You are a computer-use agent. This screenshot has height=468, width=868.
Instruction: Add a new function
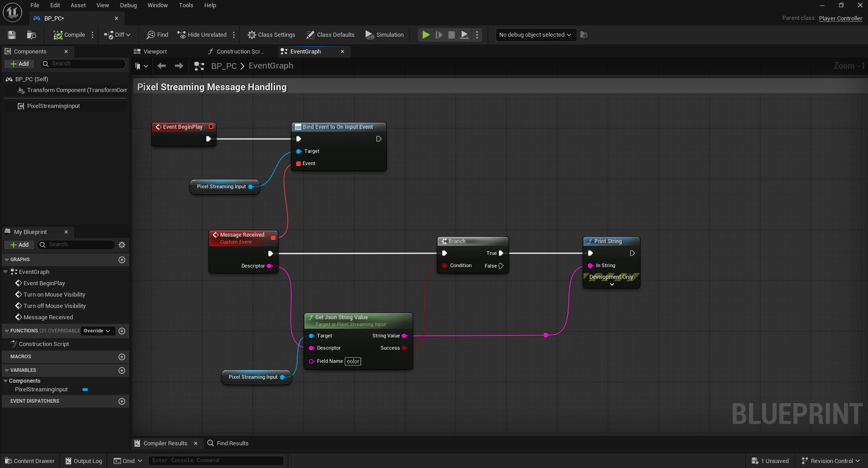coord(122,331)
